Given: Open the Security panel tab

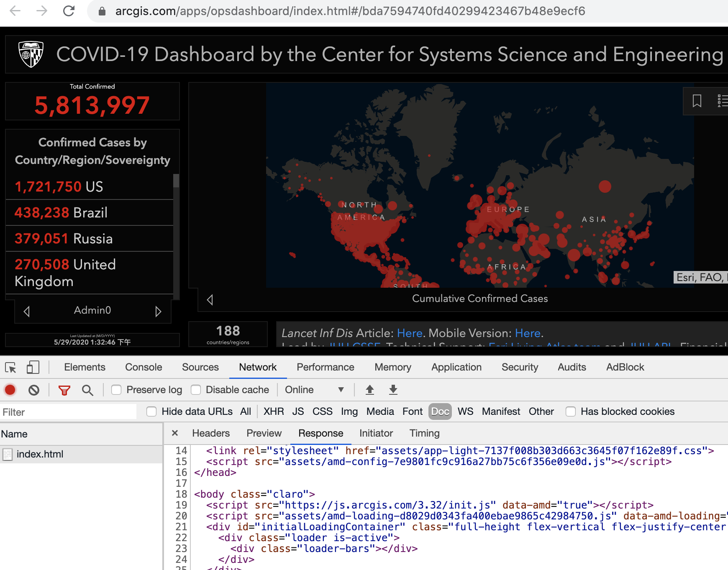Looking at the screenshot, I should (520, 367).
